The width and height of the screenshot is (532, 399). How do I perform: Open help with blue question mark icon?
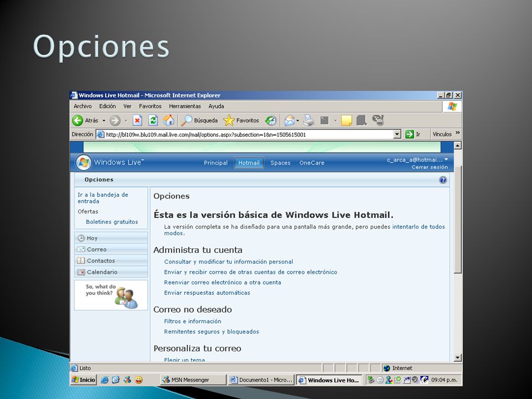point(443,180)
